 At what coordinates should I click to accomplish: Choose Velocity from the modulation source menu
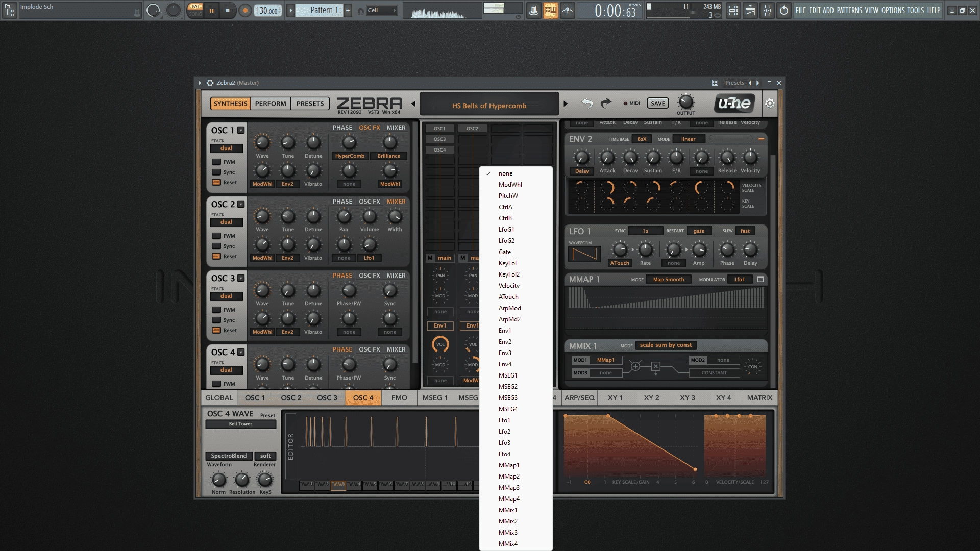coord(516,286)
